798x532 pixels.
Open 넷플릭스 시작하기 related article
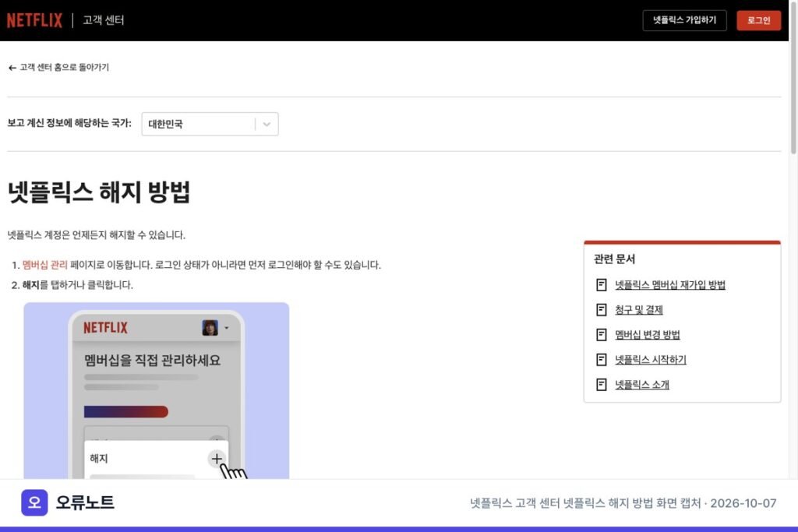click(x=651, y=360)
